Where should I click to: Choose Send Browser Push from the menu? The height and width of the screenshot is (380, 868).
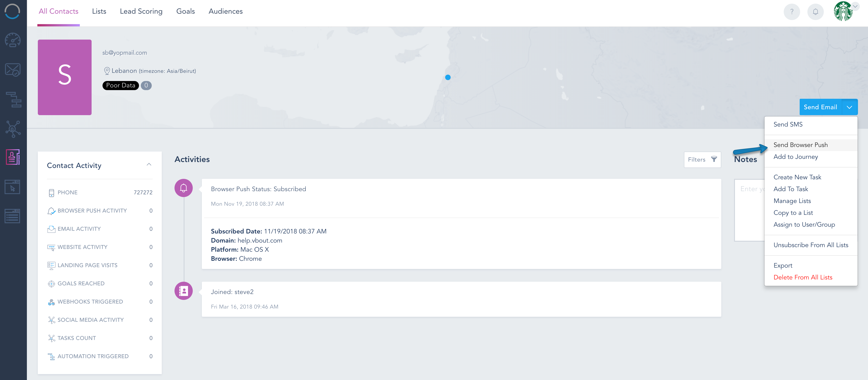[x=811, y=145]
